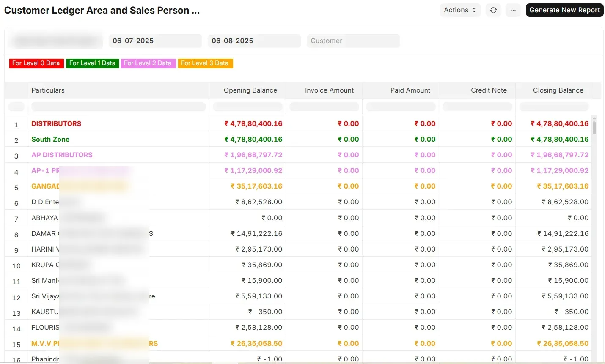605x364 pixels.
Task: Open the Actions dropdown
Action: [x=460, y=10]
